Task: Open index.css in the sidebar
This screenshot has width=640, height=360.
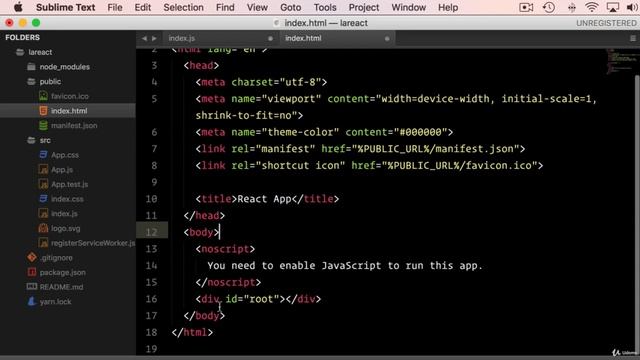Action: (x=67, y=199)
